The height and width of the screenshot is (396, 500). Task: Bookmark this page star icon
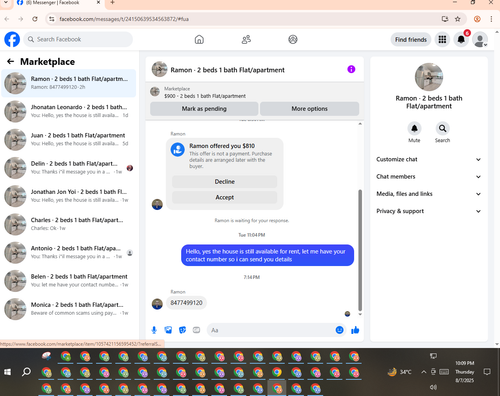(x=458, y=19)
